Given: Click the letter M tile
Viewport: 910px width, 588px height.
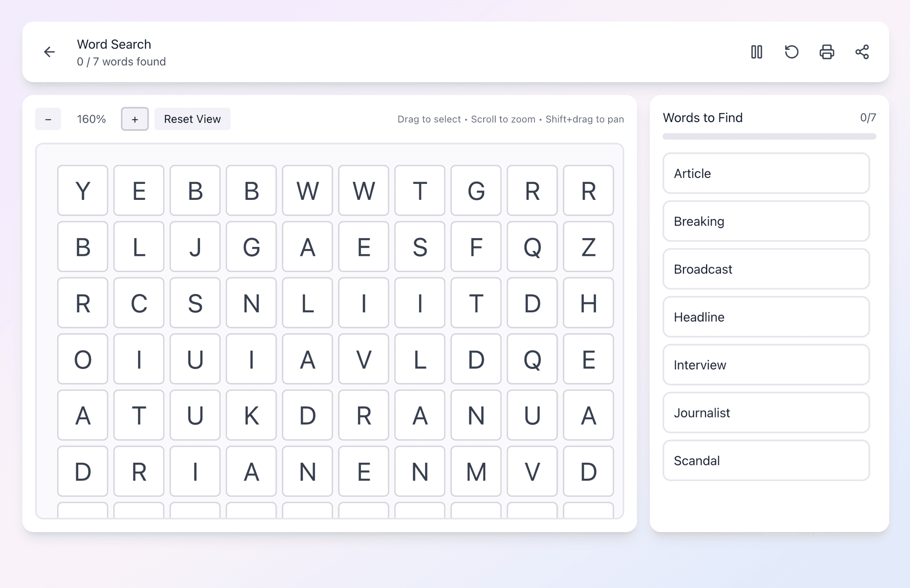Looking at the screenshot, I should [476, 472].
